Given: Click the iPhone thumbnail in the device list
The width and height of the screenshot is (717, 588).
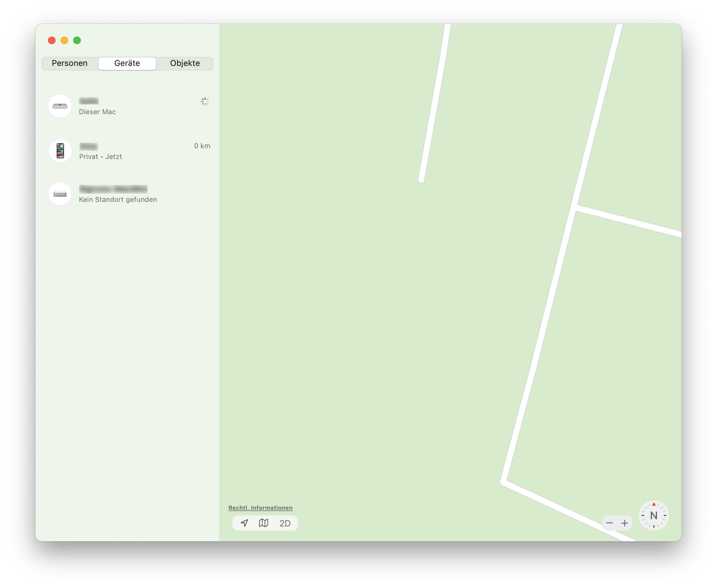Looking at the screenshot, I should tap(60, 151).
